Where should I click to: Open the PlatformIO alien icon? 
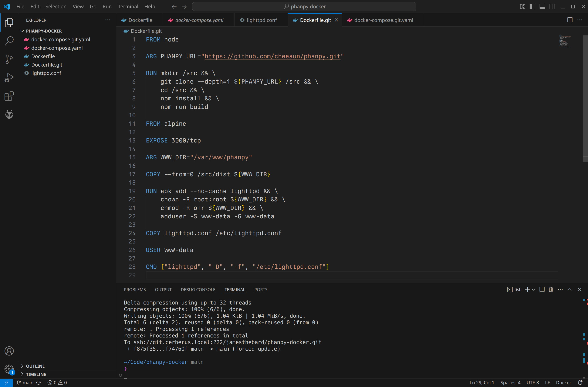9,114
